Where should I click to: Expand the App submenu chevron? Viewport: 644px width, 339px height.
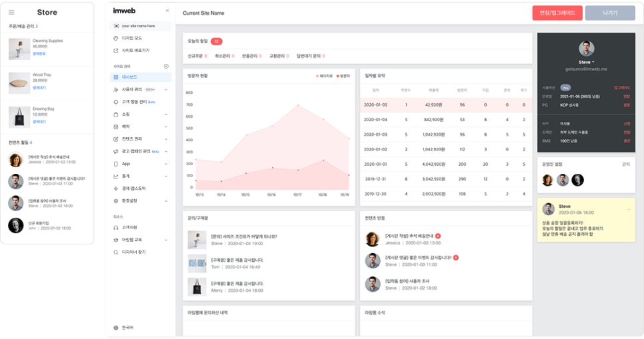pos(166,164)
